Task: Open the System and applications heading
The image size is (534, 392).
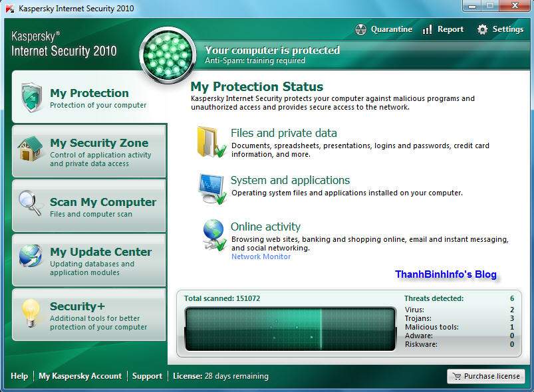Action: (x=290, y=180)
